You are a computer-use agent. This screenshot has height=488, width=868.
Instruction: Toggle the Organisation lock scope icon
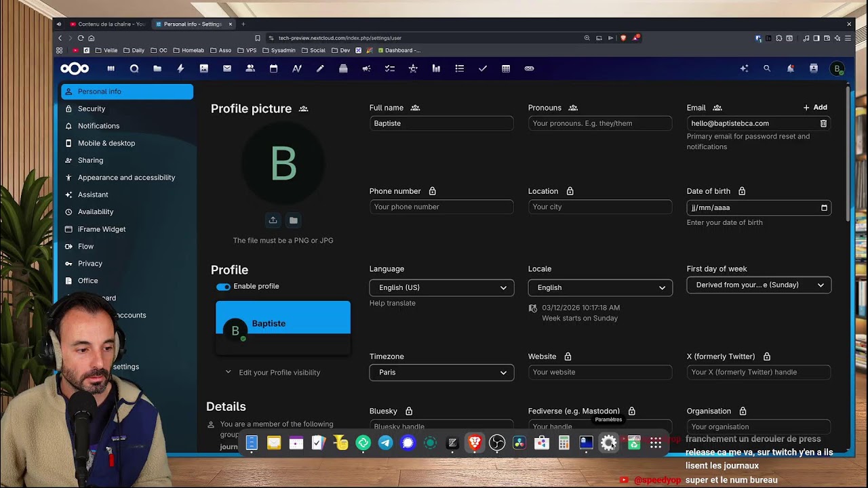[743, 411]
